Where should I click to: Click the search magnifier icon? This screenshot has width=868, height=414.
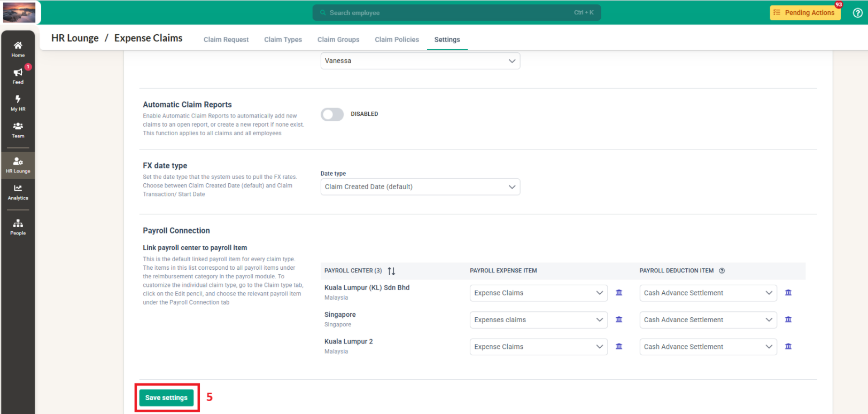323,13
